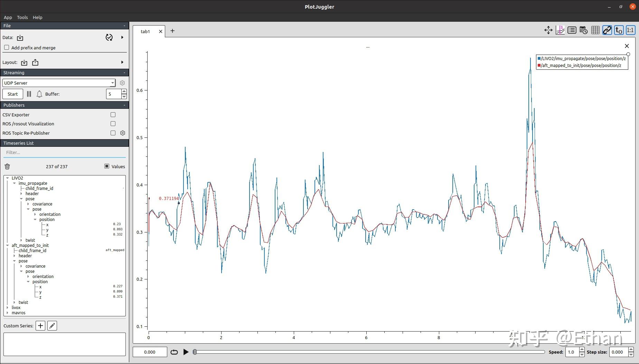
Task: Click the streaming notification bell icon
Action: click(39, 94)
